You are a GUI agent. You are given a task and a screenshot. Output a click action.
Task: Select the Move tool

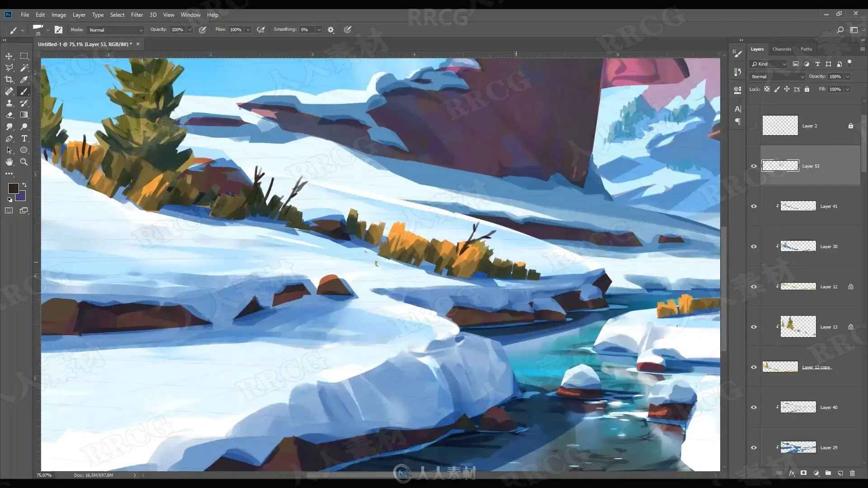click(x=9, y=56)
